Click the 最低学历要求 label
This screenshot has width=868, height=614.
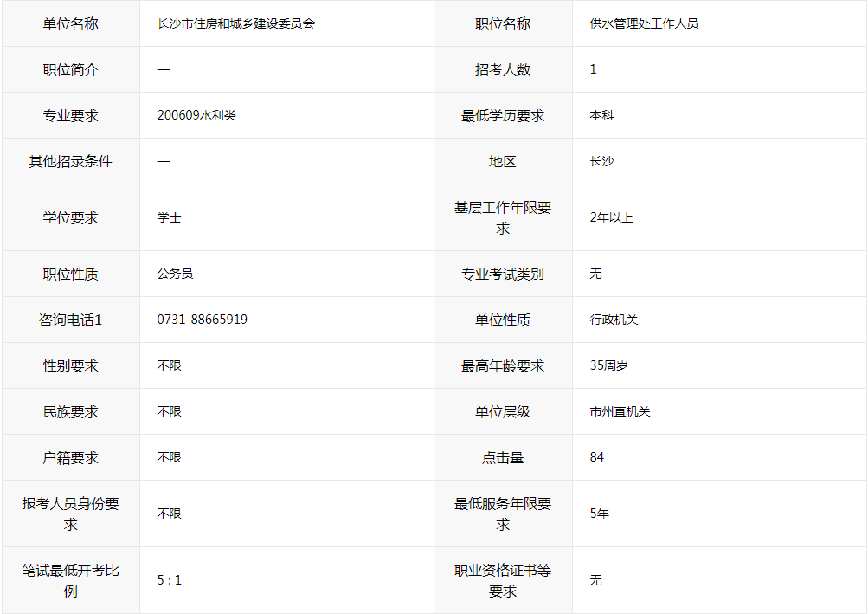pos(503,116)
